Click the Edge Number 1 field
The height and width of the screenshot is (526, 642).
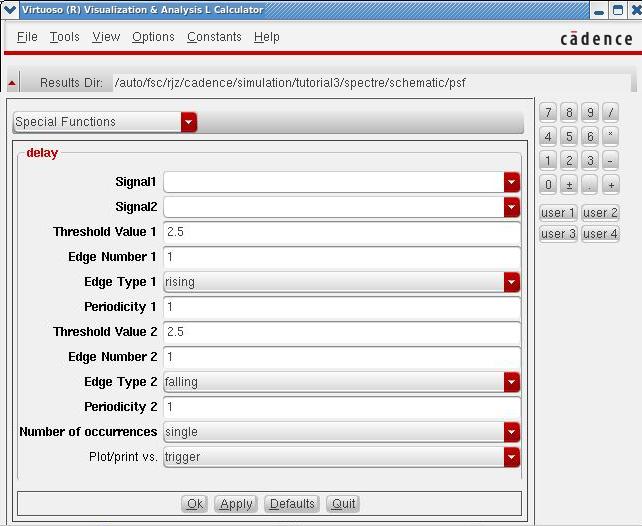pos(342,257)
